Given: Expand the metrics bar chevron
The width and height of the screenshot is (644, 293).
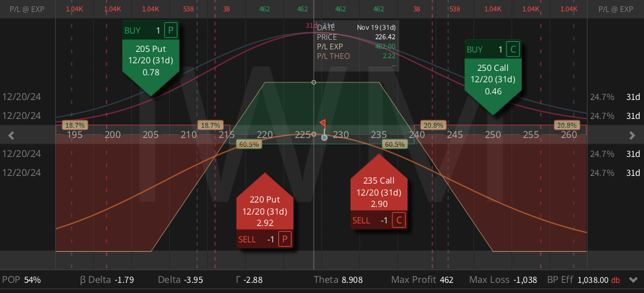Looking at the screenshot, I should 633,280.
